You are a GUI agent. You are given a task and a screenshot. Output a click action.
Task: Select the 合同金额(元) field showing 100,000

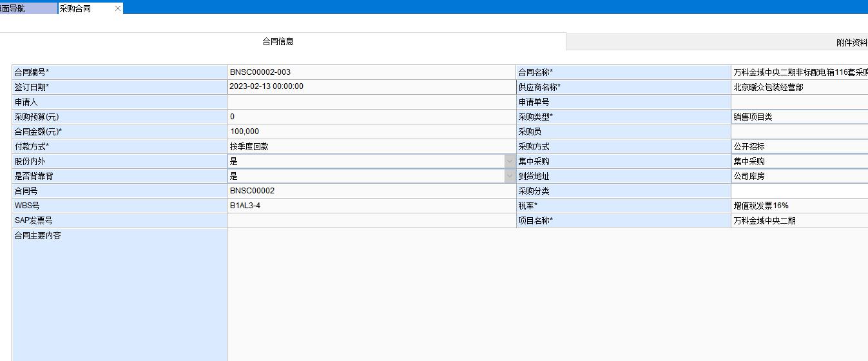(371, 132)
